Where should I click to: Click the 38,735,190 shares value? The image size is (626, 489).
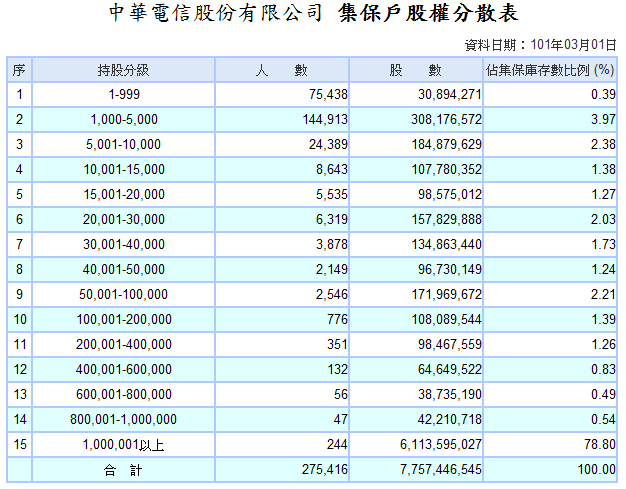pyautogui.click(x=450, y=394)
